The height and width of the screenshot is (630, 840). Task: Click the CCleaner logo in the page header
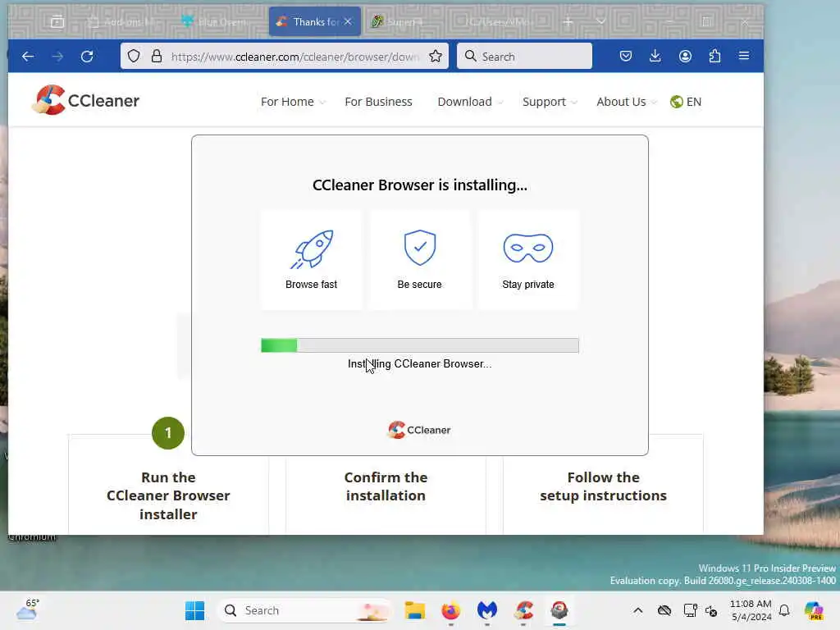tap(85, 100)
